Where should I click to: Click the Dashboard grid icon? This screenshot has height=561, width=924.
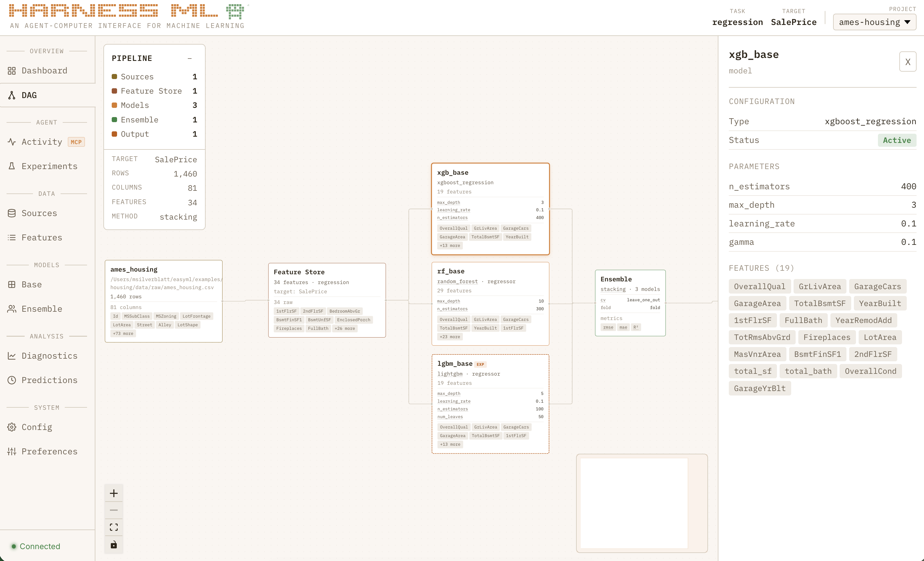(12, 70)
